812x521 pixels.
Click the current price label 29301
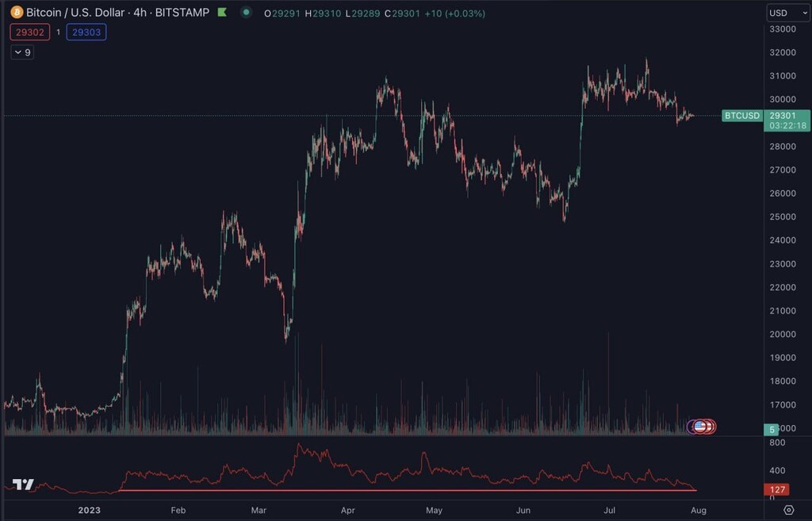click(783, 116)
